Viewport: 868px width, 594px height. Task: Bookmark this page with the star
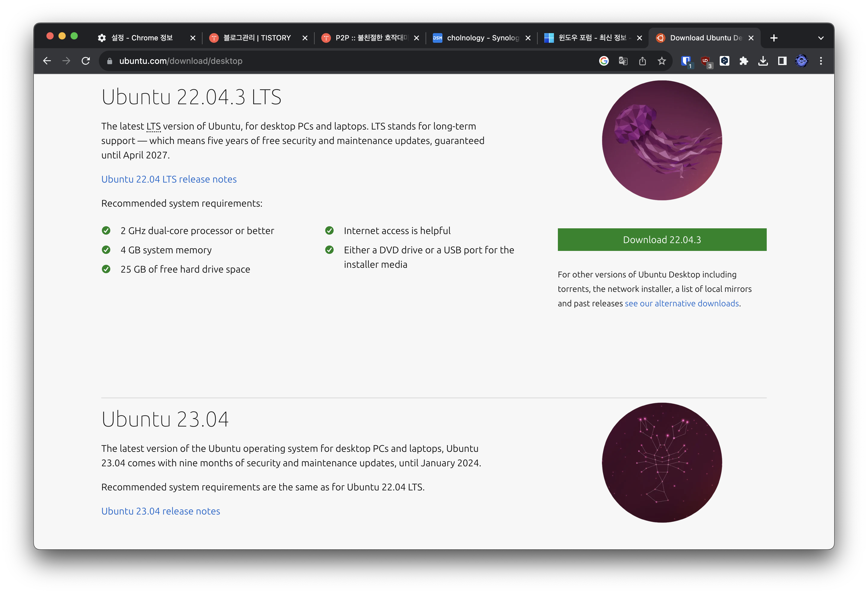click(x=662, y=61)
